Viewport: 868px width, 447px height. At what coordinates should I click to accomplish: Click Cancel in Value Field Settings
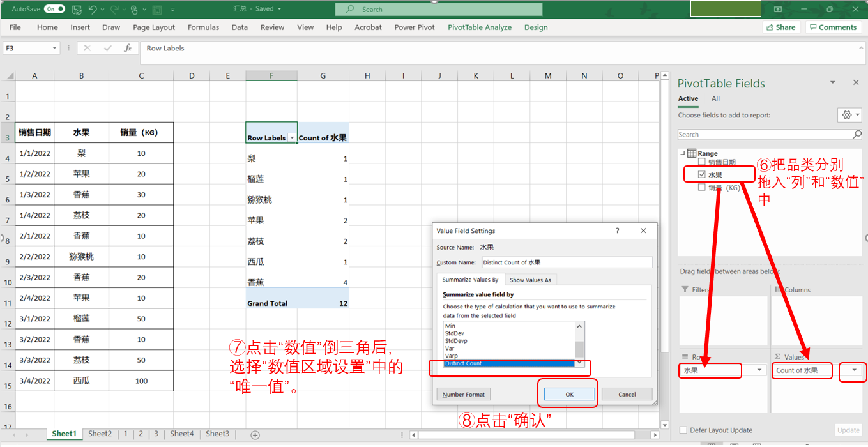(627, 394)
